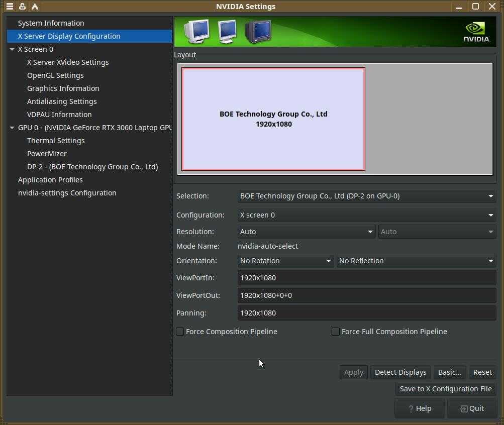Open VDPAU Information page
The image size is (504, 425).
(x=89, y=115)
